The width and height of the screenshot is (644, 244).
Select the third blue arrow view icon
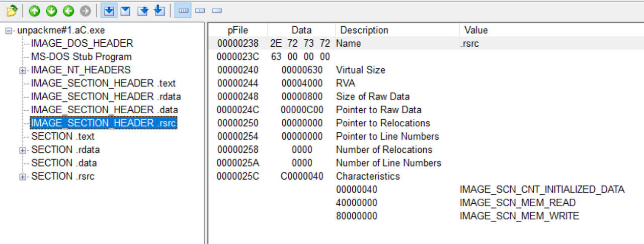tap(143, 10)
